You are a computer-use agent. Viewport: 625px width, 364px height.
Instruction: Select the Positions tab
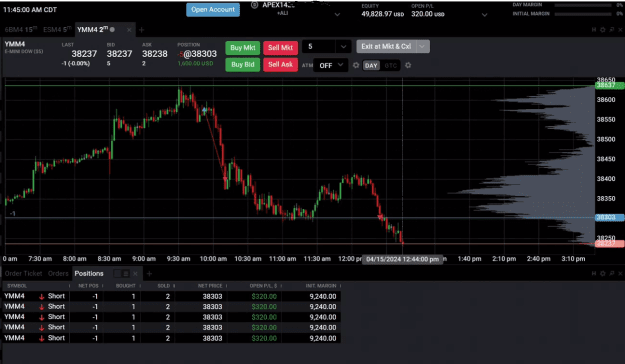click(x=89, y=273)
